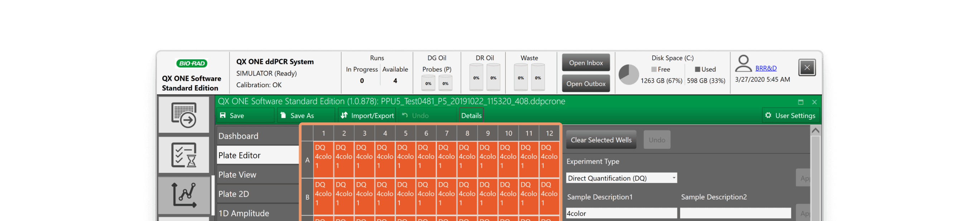The height and width of the screenshot is (221, 980).
Task: Select plate row A header
Action: click(307, 160)
